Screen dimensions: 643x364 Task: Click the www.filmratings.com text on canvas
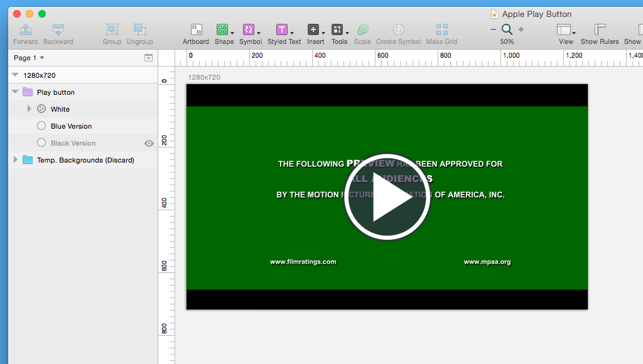coord(303,262)
